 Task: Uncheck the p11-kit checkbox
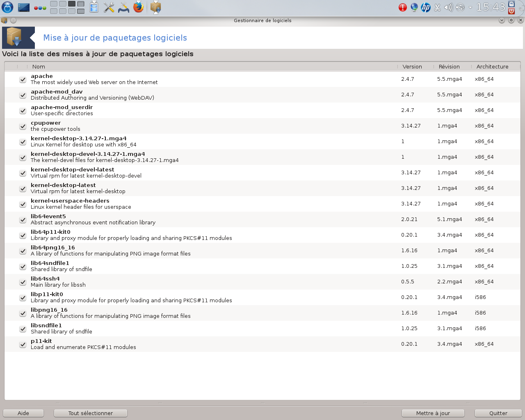(x=23, y=345)
